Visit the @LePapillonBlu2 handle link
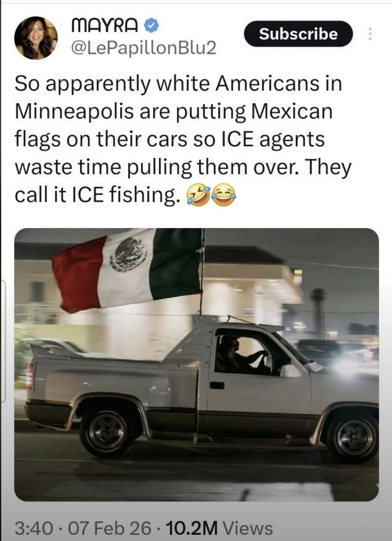Screen dimensions: 392x541 pyautogui.click(x=144, y=48)
